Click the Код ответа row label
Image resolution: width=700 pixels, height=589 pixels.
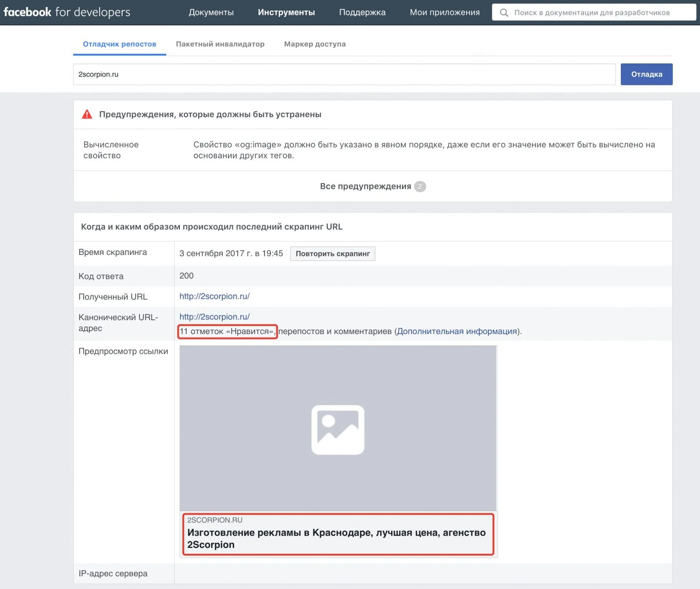(x=101, y=276)
